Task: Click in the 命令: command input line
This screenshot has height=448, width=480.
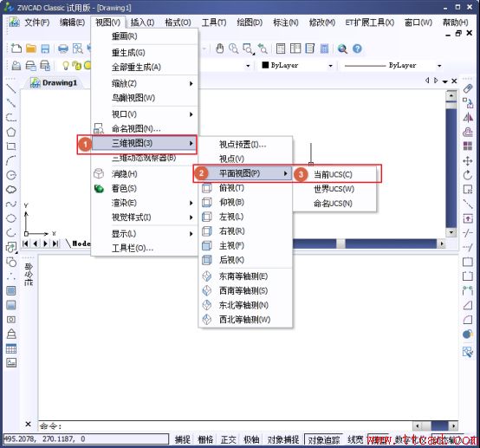Action: (x=225, y=426)
